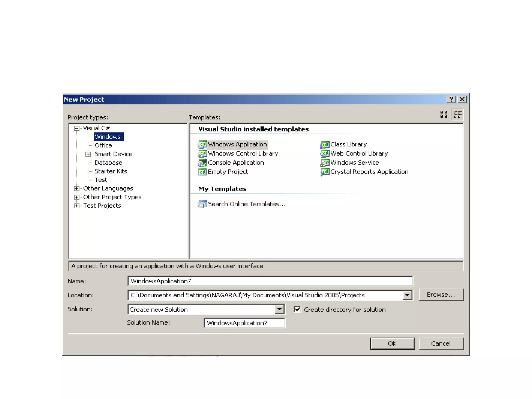This screenshot has width=532, height=399.
Task: Choose the Windows Service template icon
Action: click(324, 163)
